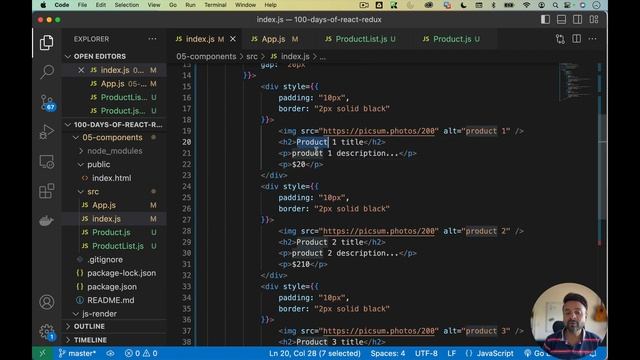Open the Selection menu
The height and width of the screenshot is (360, 640).
[x=127, y=5]
